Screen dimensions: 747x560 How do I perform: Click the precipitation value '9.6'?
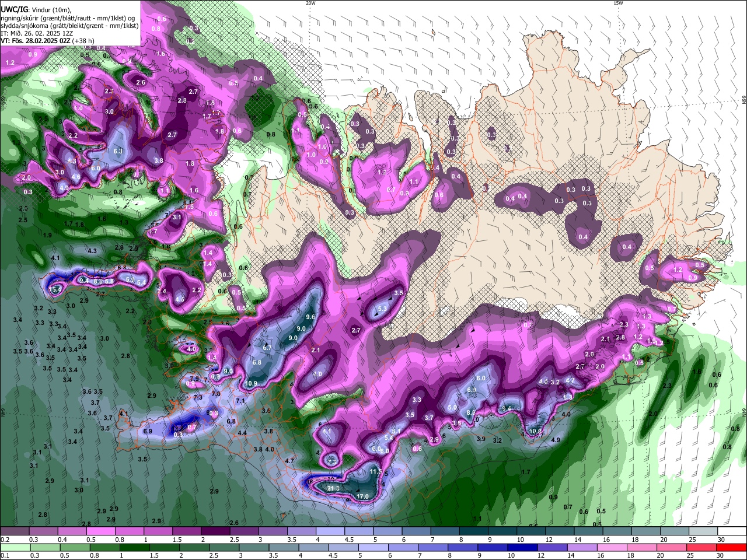click(310, 317)
